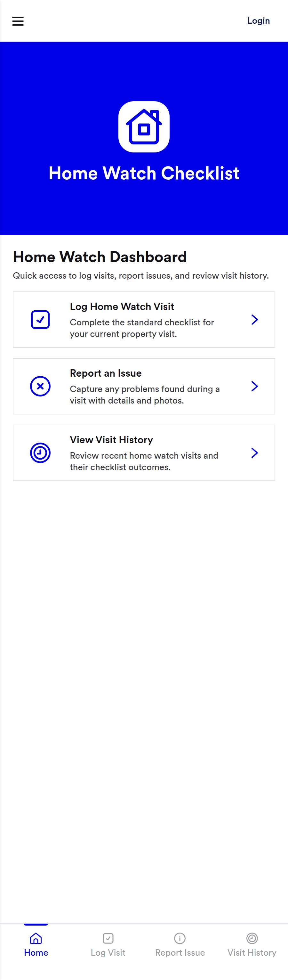Click the "Quick access to log visits" subtitle
This screenshot has height=980, width=288.
point(140,275)
